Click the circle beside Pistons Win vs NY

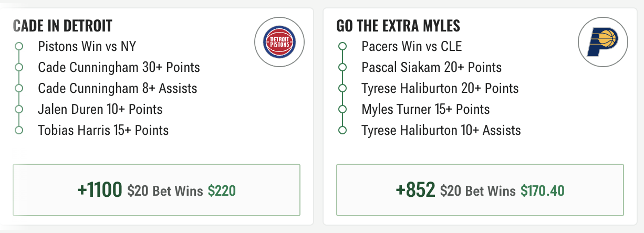[x=19, y=47]
